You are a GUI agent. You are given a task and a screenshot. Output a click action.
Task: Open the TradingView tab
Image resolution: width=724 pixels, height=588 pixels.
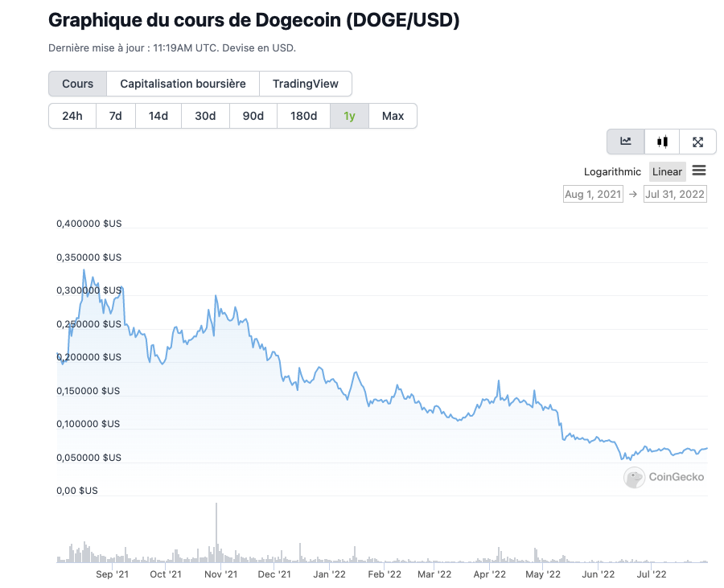(x=305, y=84)
